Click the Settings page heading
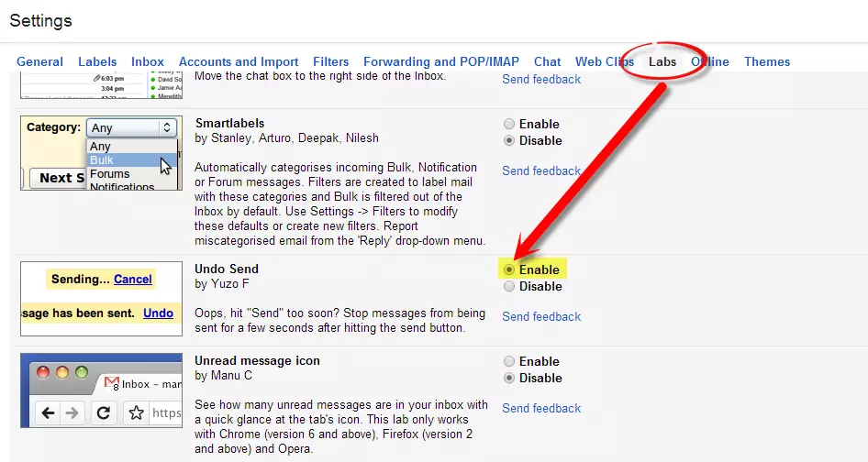The width and height of the screenshot is (868, 462). point(41,21)
